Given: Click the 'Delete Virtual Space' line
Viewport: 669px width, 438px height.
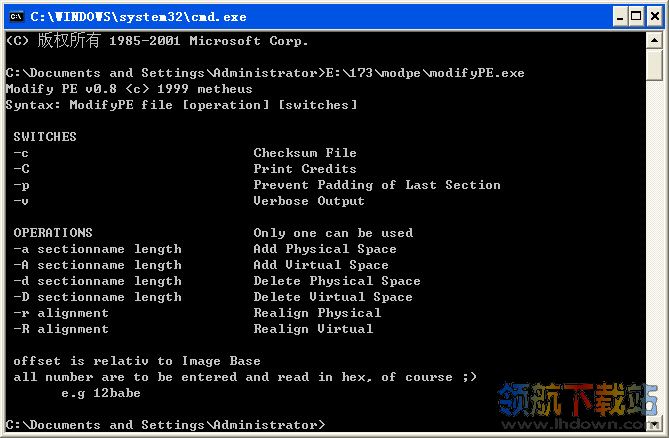Looking at the screenshot, I should pyautogui.click(x=333, y=297).
